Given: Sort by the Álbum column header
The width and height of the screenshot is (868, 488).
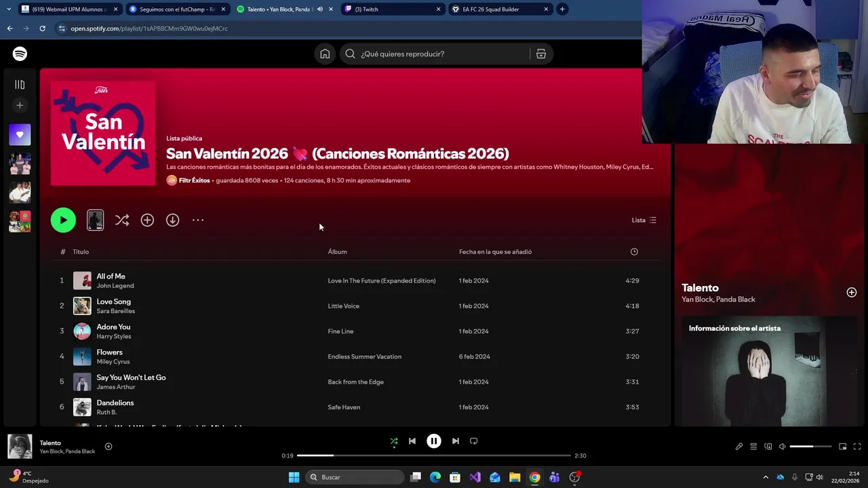Looking at the screenshot, I should coord(337,251).
